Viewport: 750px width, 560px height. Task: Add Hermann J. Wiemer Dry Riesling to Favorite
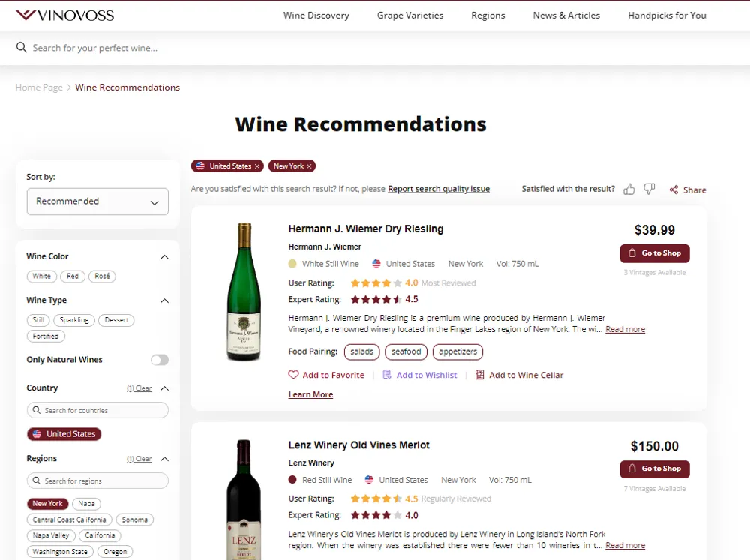tap(326, 375)
